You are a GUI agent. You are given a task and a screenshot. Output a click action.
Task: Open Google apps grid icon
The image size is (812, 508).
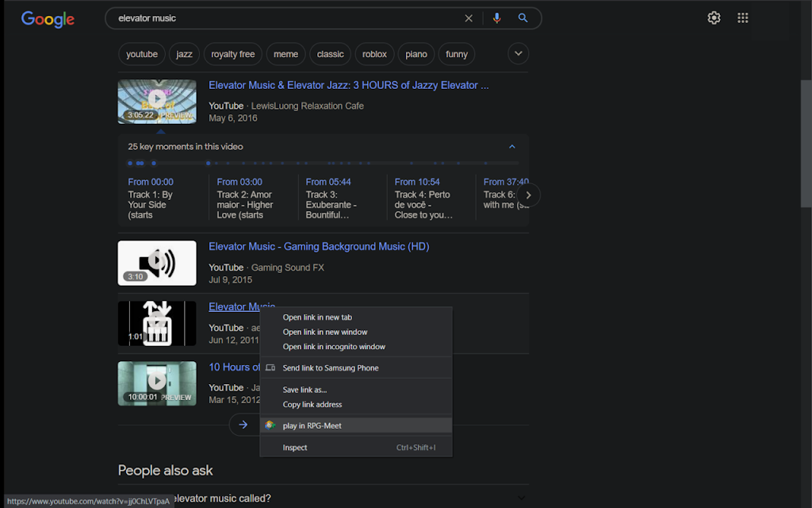pos(742,17)
